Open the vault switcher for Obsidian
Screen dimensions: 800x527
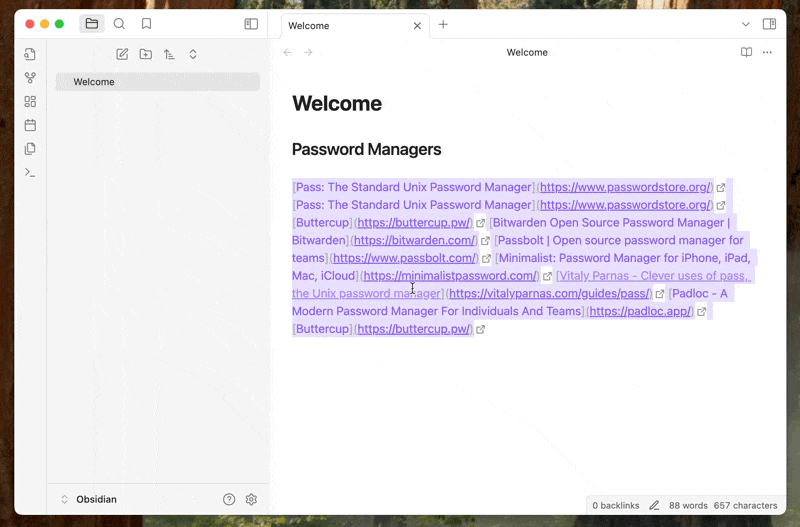point(89,499)
